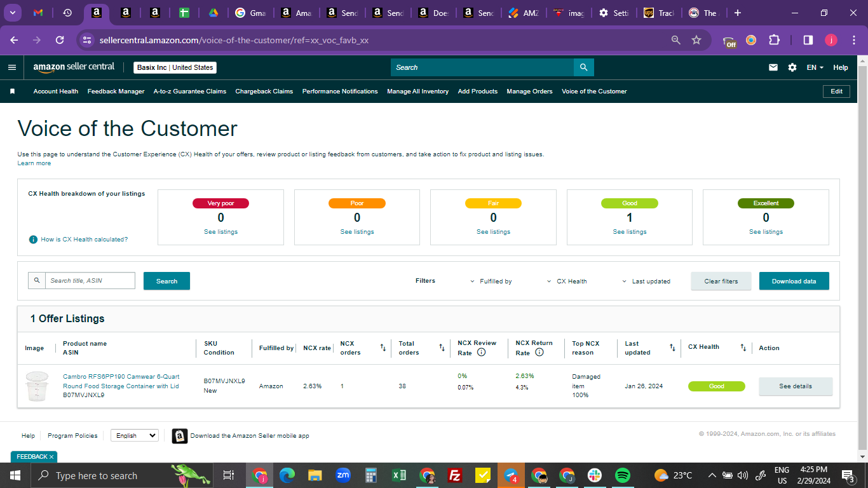The height and width of the screenshot is (488, 868).
Task: Click the Edit button in the nav bar
Action: [x=837, y=91]
